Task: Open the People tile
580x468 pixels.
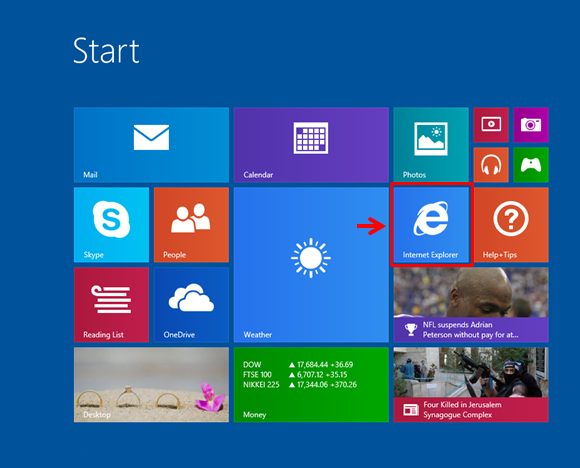Action: pyautogui.click(x=191, y=225)
